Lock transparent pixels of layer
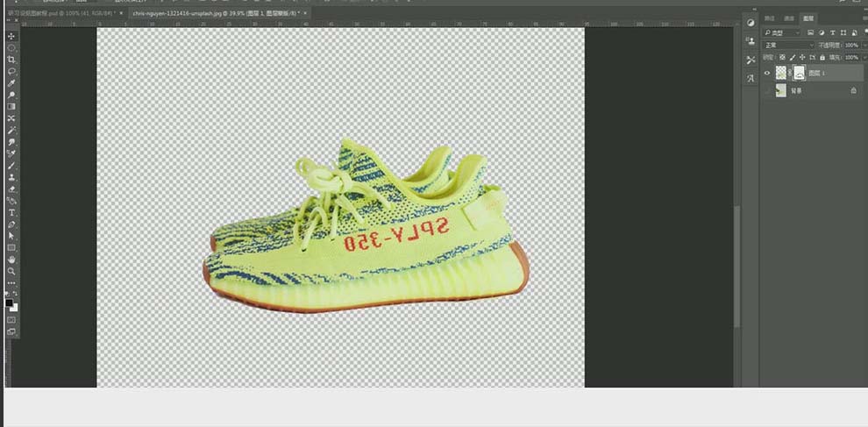 (x=783, y=58)
